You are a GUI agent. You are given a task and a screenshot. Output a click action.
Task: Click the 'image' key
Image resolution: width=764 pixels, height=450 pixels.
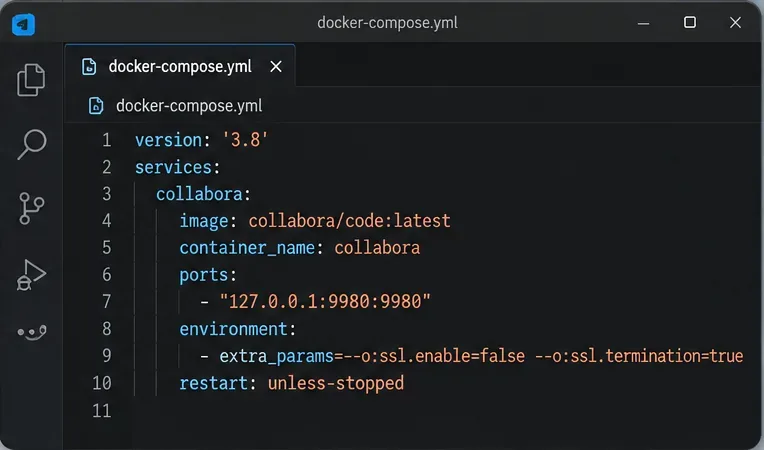(x=204, y=221)
